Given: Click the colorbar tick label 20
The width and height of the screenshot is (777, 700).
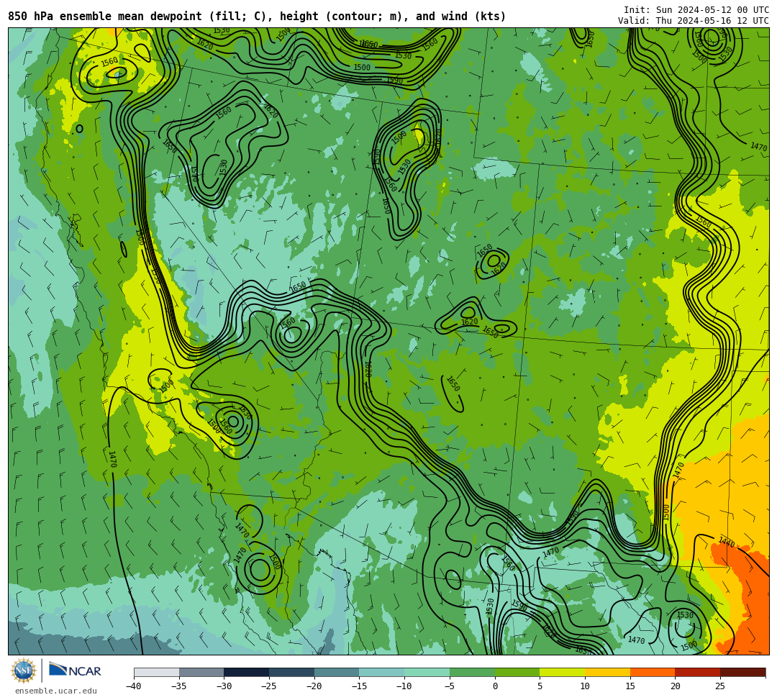Looking at the screenshot, I should point(676,686).
